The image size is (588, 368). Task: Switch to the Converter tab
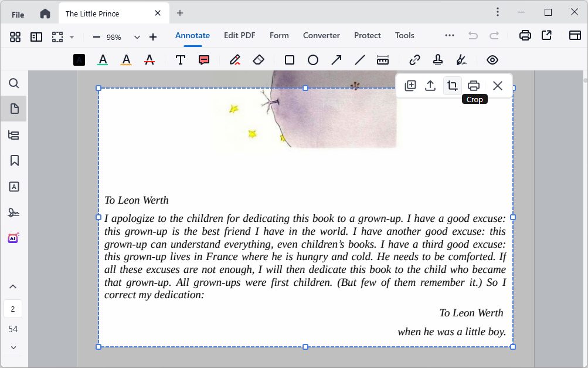tap(321, 35)
